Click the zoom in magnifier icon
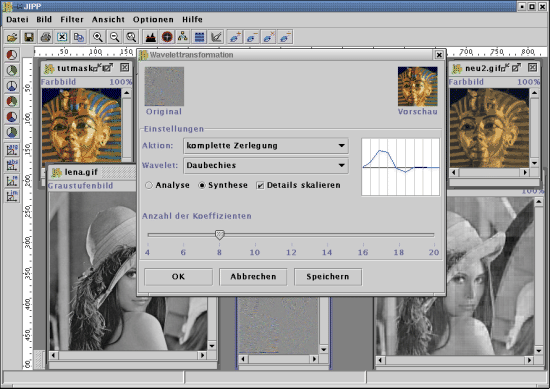This screenshot has width=550, height=389. 98,37
